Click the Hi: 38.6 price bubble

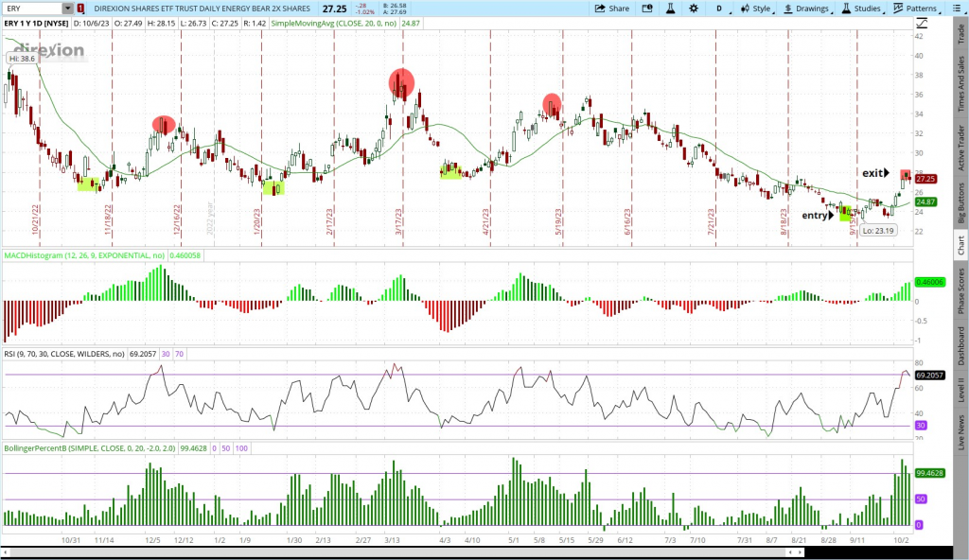point(23,59)
